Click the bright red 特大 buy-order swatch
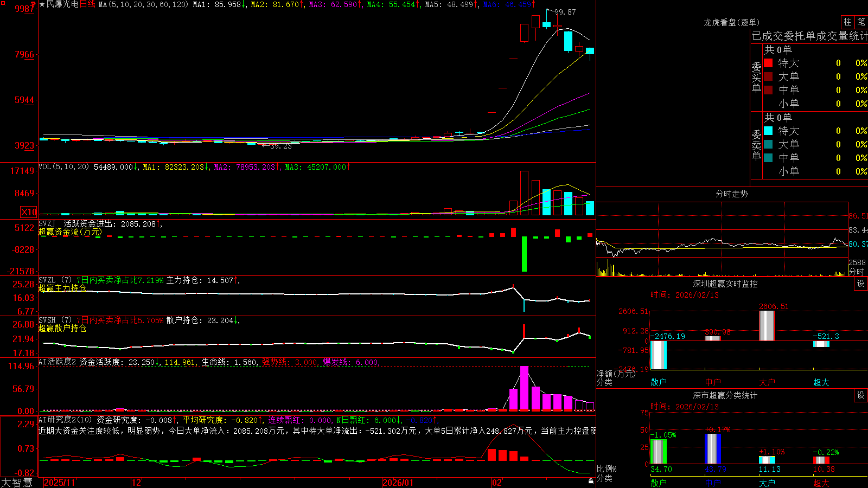This screenshot has width=868, height=488. point(768,63)
